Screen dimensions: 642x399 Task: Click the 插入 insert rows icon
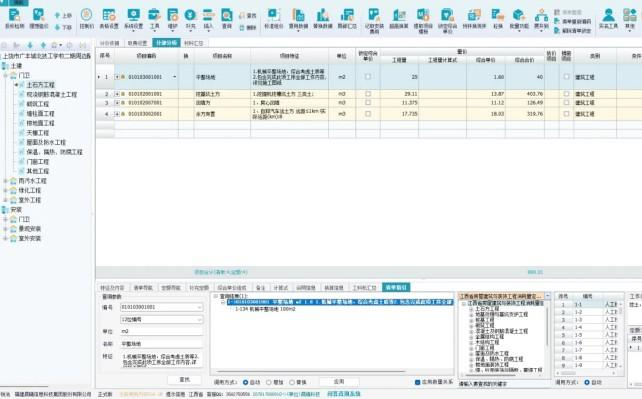208,15
